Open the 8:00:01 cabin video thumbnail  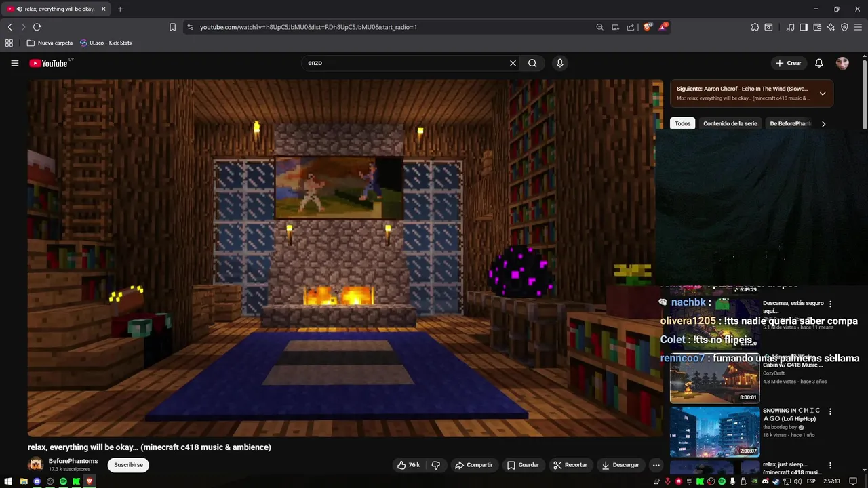(715, 378)
